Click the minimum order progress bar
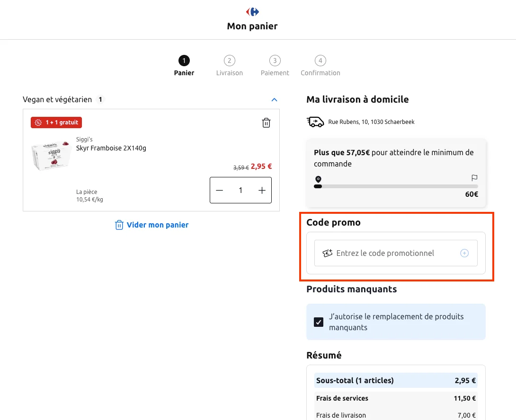The image size is (516, 420). point(396,186)
